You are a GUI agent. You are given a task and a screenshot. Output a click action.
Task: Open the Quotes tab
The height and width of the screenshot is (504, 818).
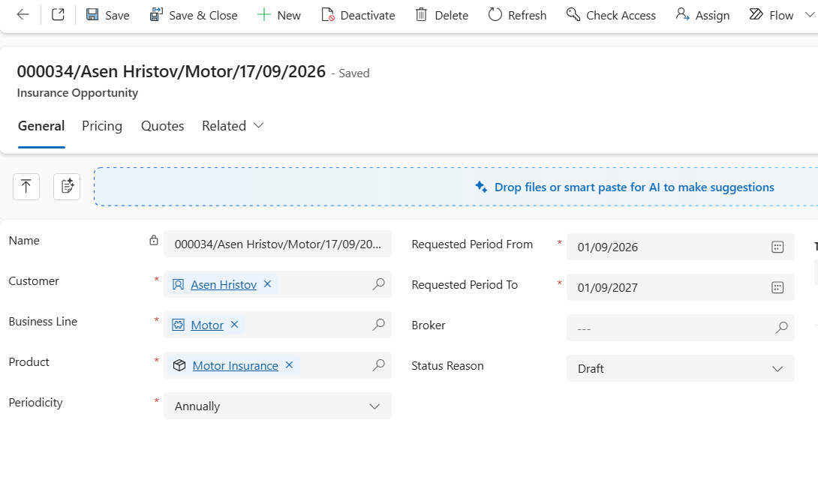(x=162, y=126)
